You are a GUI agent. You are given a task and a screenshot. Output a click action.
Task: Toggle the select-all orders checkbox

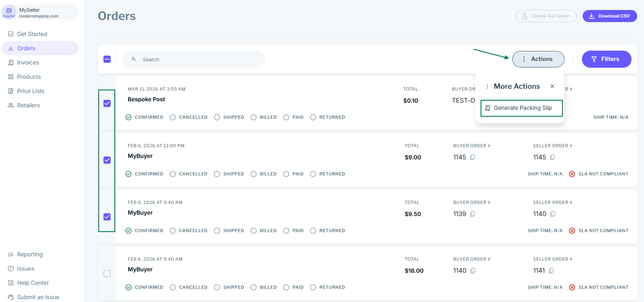[107, 59]
